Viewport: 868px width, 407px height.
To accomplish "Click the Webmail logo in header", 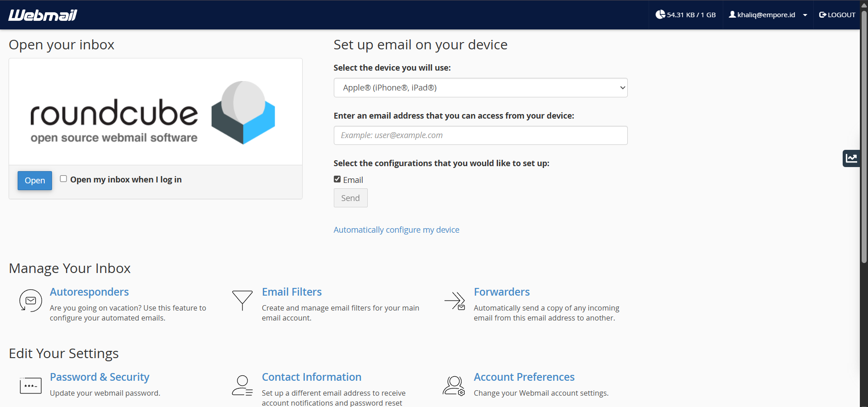I will tap(43, 15).
